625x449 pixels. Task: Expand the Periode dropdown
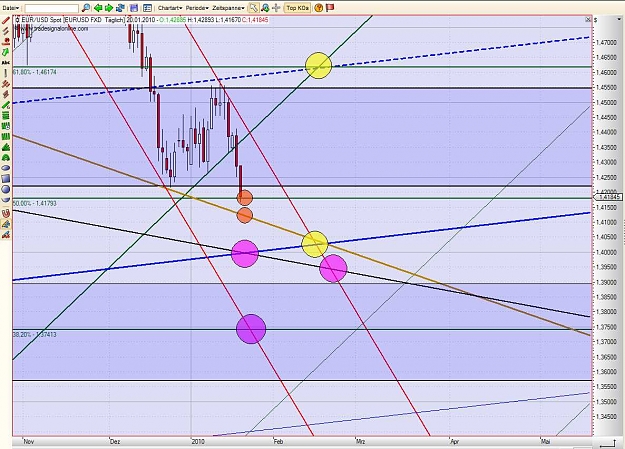coord(197,8)
